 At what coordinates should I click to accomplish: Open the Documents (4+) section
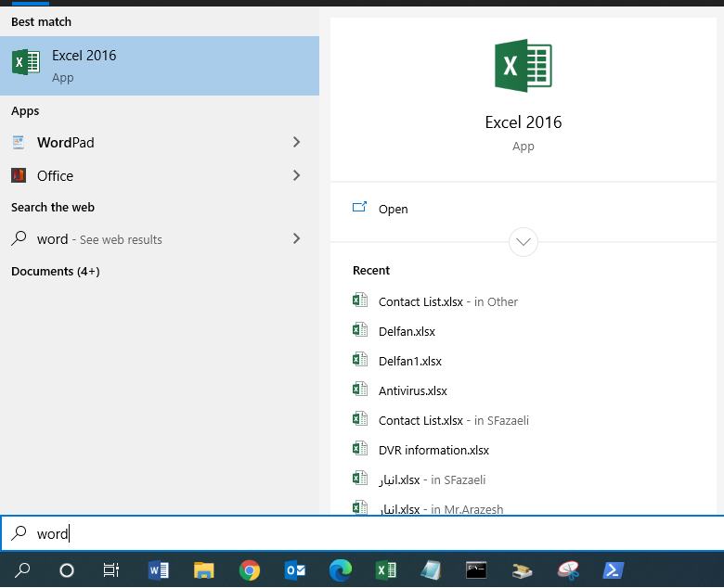click(56, 271)
